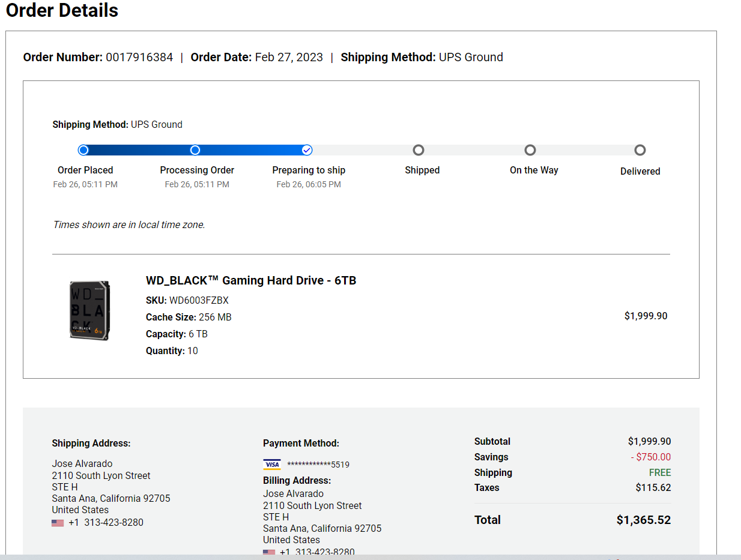Click the US flag in billing address
The image size is (741, 560).
pyautogui.click(x=269, y=552)
